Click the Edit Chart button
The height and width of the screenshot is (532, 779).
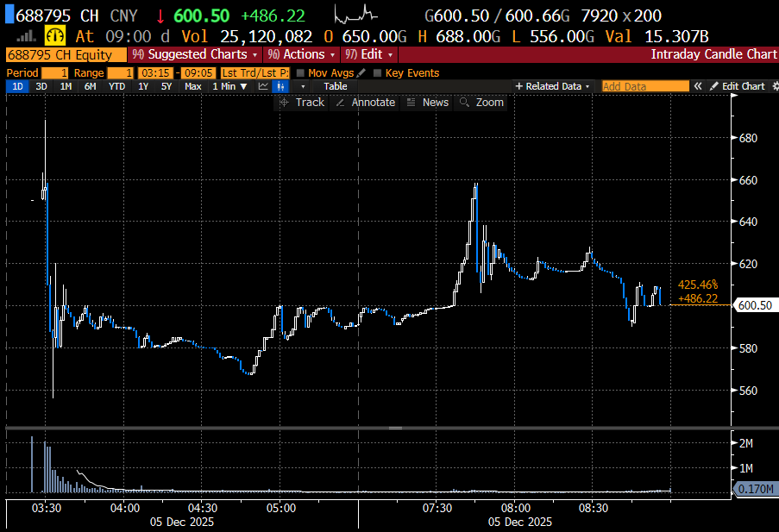pos(738,86)
